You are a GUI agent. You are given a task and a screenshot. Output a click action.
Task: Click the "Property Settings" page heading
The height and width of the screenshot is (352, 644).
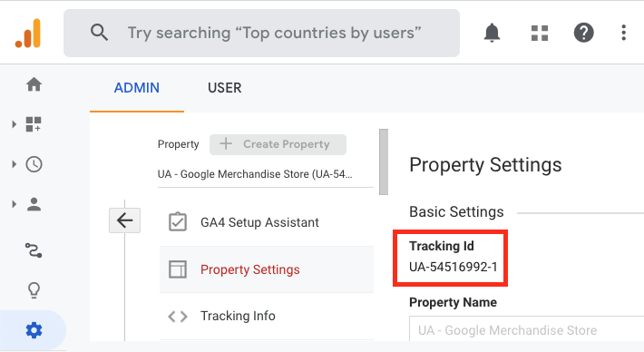tap(485, 165)
